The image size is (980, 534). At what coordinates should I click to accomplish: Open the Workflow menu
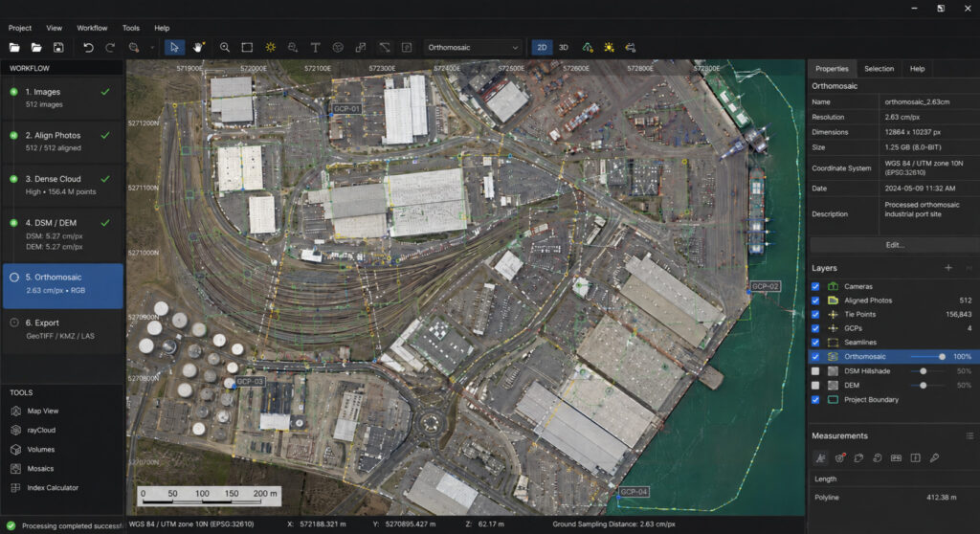point(92,28)
